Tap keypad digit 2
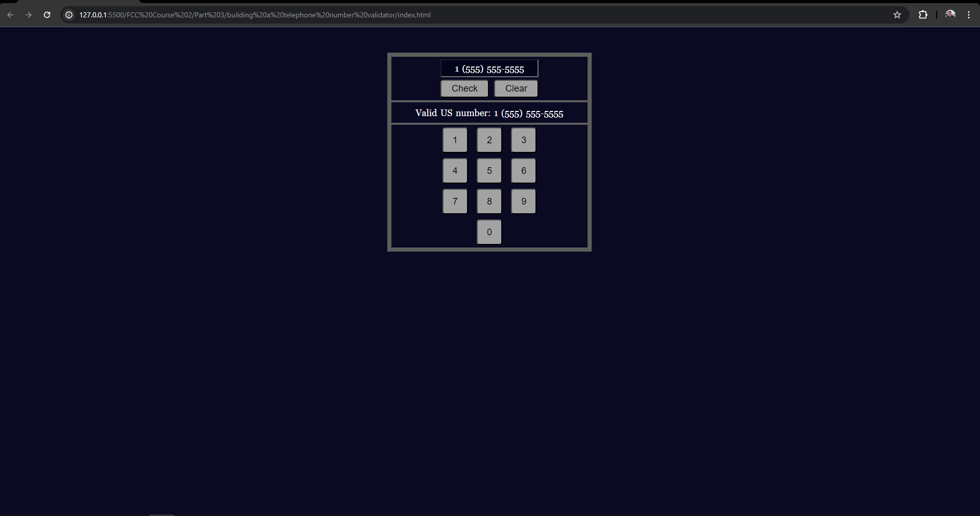The height and width of the screenshot is (516, 980). pos(489,140)
